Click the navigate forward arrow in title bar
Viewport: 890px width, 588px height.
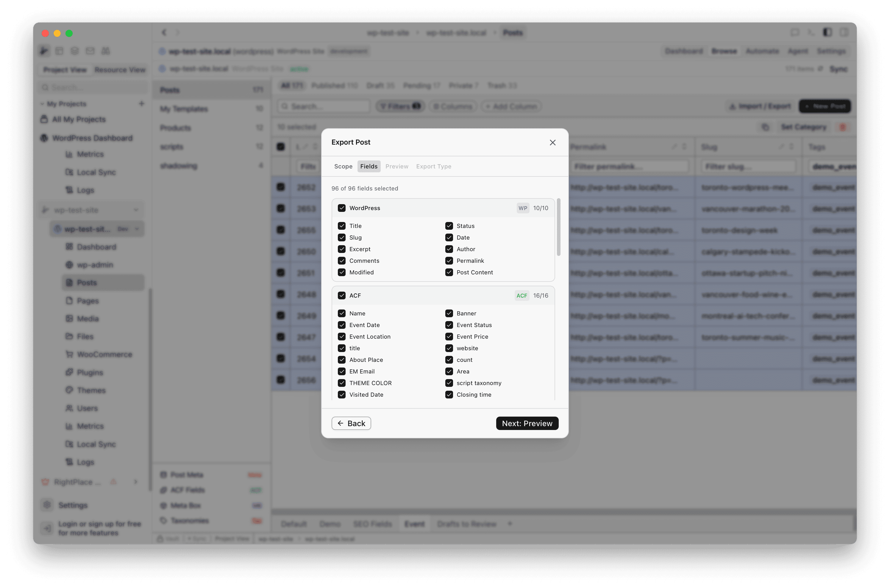[x=177, y=33]
